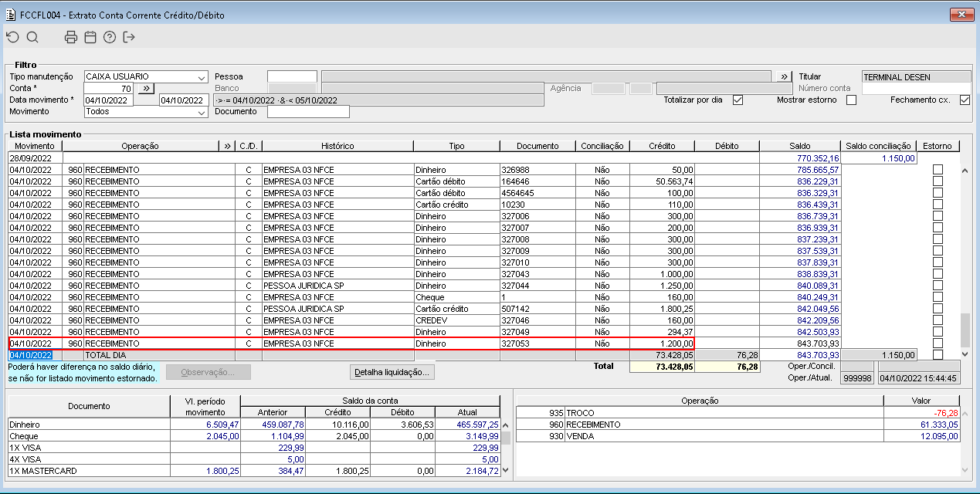
Task: Close the FCCFL004 window
Action: pos(961,14)
